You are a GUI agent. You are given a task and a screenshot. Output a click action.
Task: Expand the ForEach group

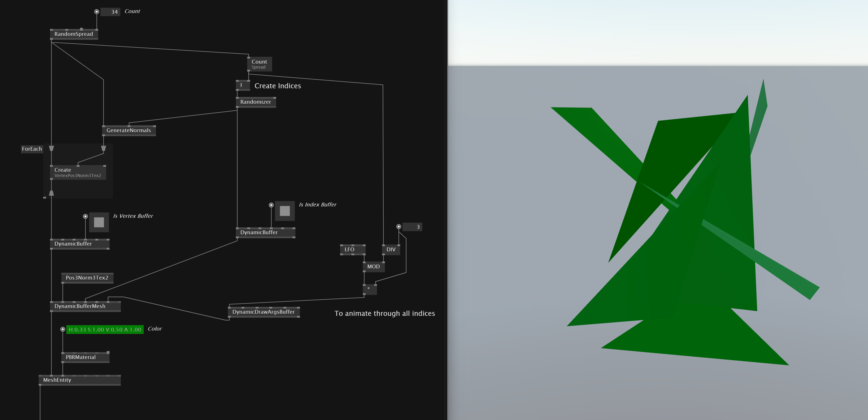(x=32, y=149)
